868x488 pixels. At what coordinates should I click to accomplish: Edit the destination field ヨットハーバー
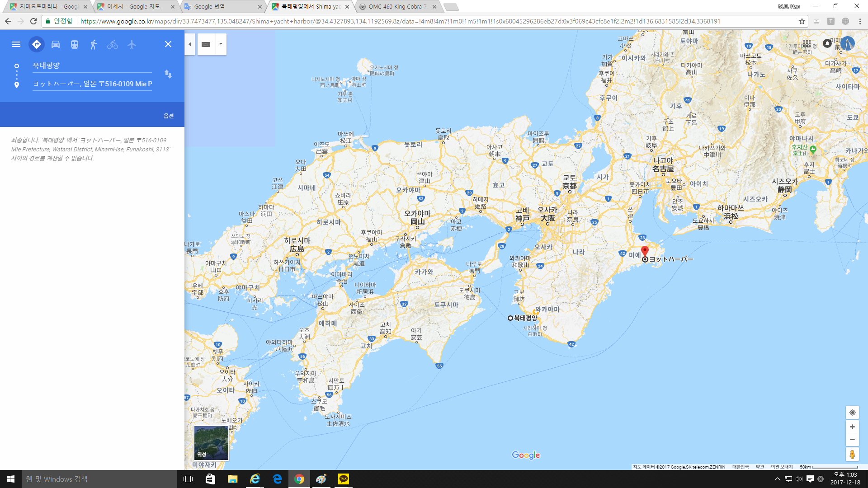point(92,84)
